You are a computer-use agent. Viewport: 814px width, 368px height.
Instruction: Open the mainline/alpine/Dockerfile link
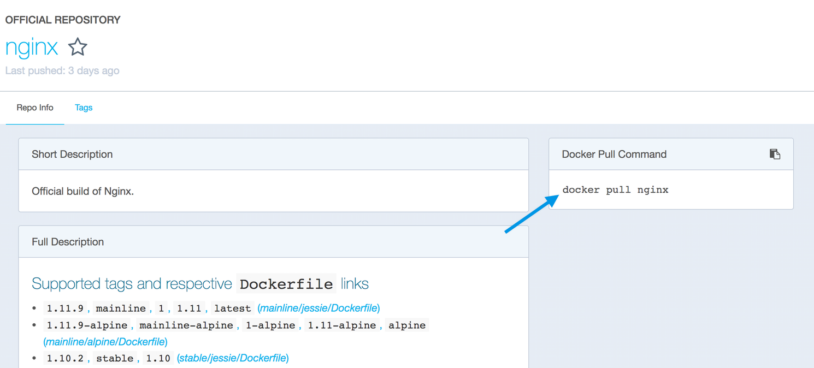[106, 342]
